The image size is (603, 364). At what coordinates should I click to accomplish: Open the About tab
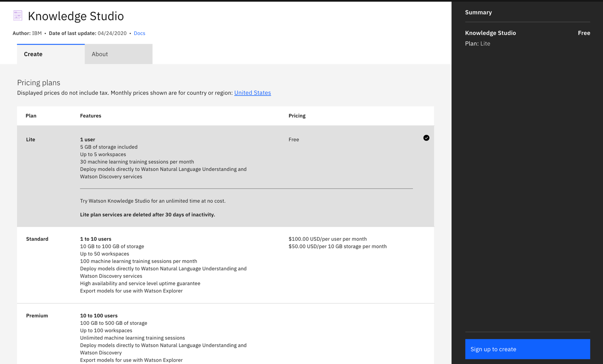[x=118, y=54]
